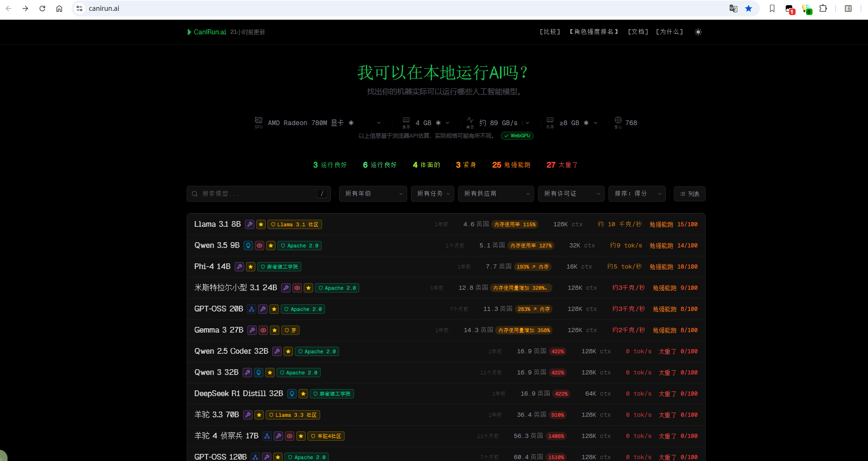Go back with the browser back arrow
This screenshot has width=868, height=461.
coord(8,8)
